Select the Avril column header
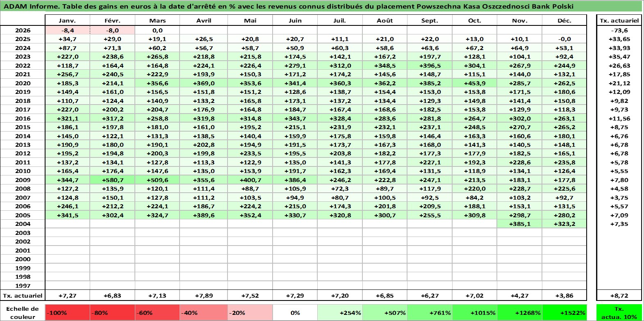The width and height of the screenshot is (644, 321). 204,20
